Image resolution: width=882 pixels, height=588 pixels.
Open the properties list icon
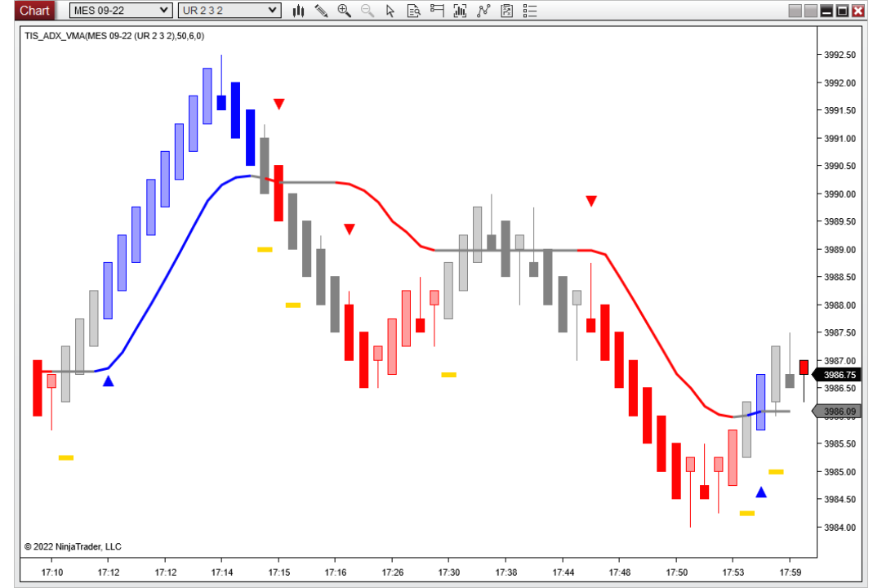pyautogui.click(x=530, y=11)
